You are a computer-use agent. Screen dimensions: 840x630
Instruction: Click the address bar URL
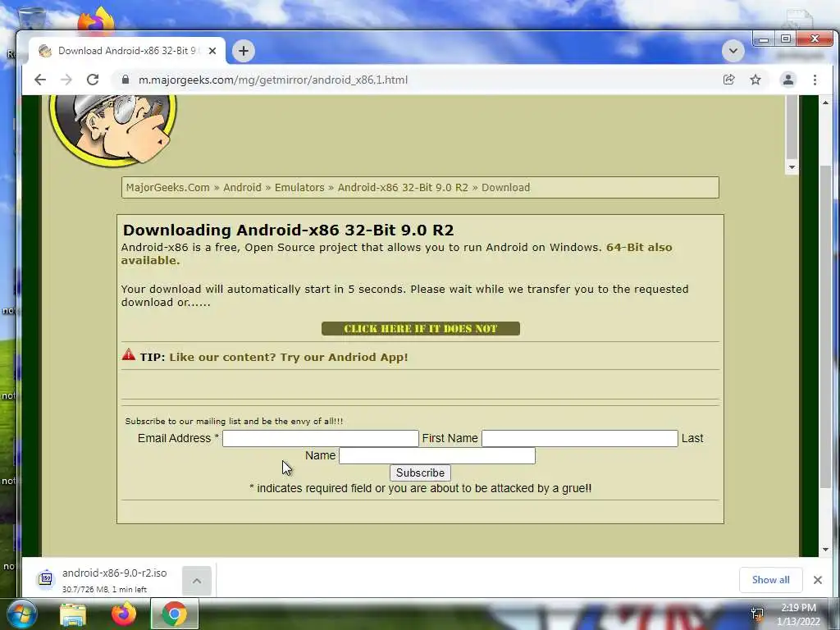[x=272, y=80]
